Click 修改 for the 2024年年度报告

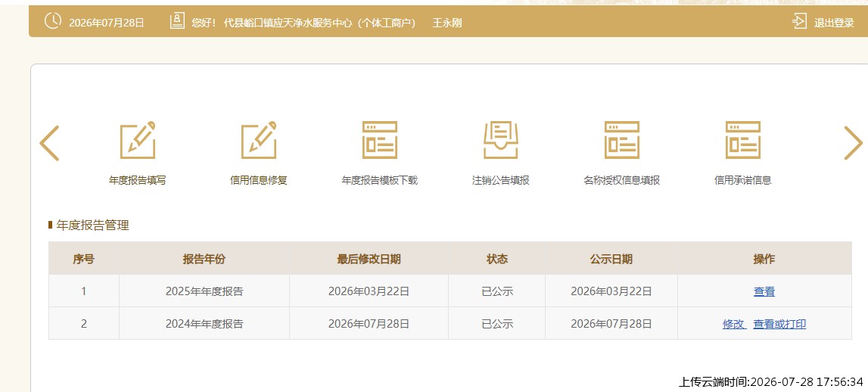[733, 325]
